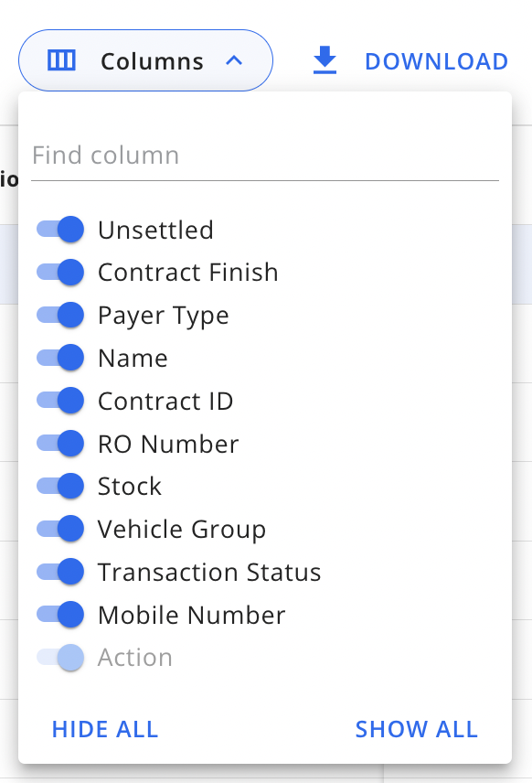Click the SHOW ALL button
This screenshot has height=783, width=532.
417,729
